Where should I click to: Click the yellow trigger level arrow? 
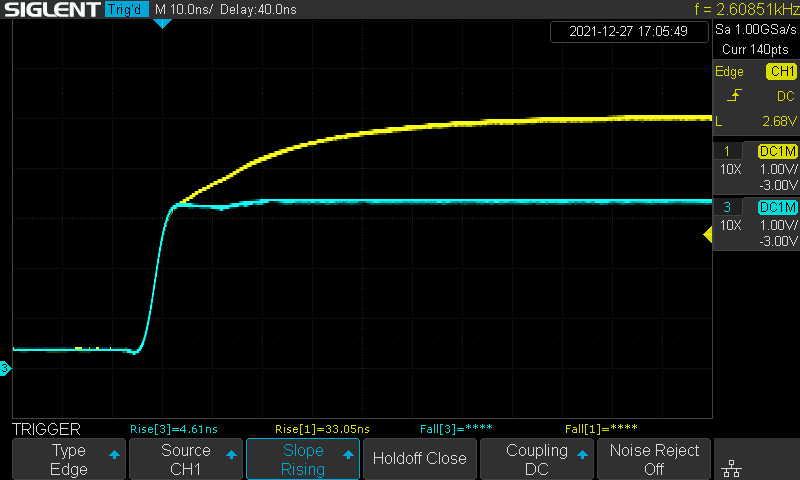708,235
